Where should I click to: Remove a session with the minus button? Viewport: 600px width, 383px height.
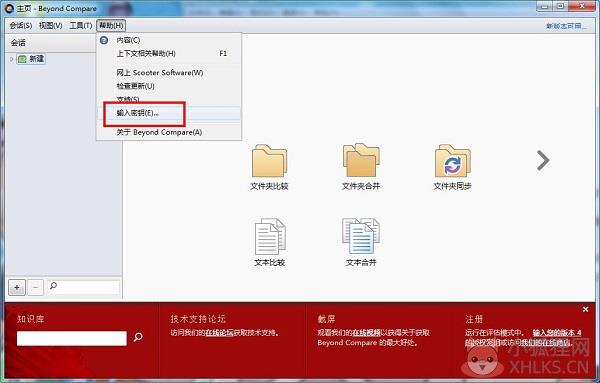(36, 287)
